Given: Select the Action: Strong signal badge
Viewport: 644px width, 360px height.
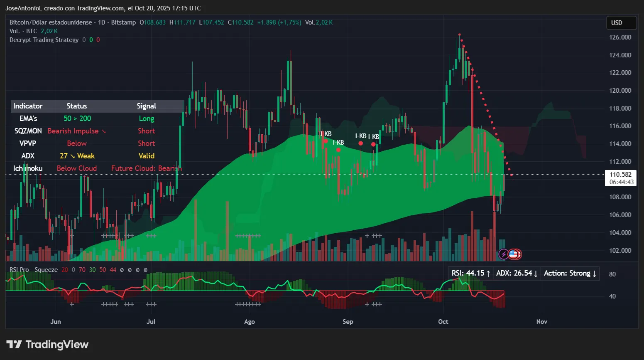Looking at the screenshot, I should click(570, 273).
